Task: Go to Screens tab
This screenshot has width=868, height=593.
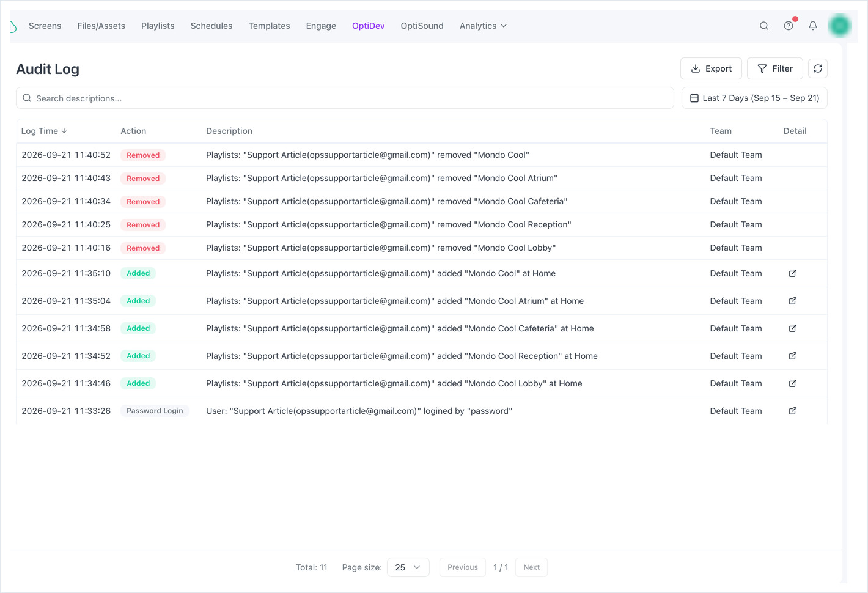Action: [x=45, y=26]
